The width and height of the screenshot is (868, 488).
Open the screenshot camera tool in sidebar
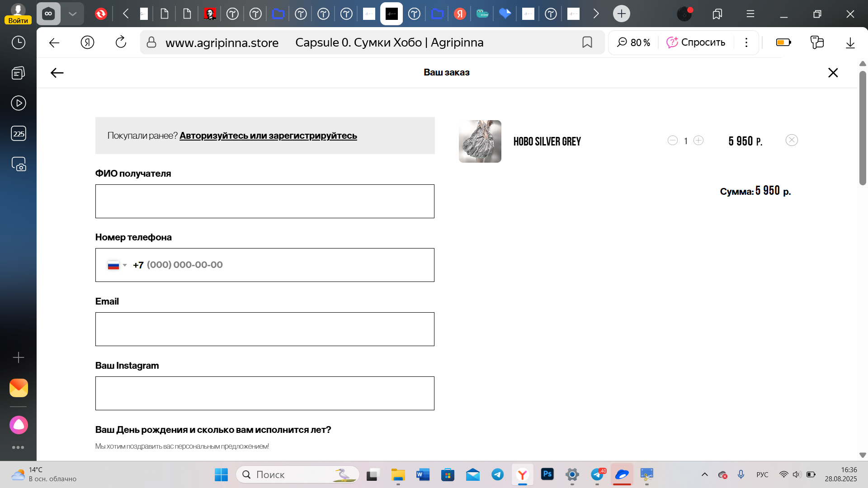(x=19, y=164)
